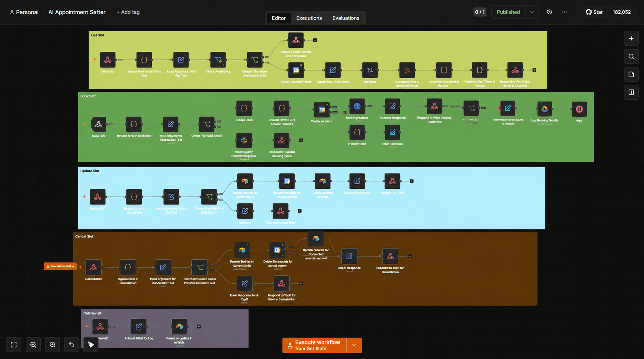The image size is (644, 359).
Task: Open the Create or update in airtable node
Action: click(x=179, y=327)
